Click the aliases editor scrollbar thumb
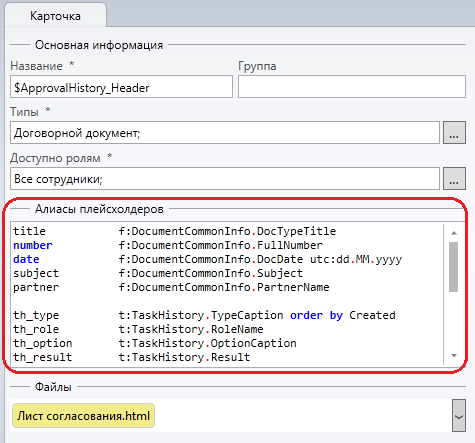Viewport: 475px width, 443px height. 453,267
